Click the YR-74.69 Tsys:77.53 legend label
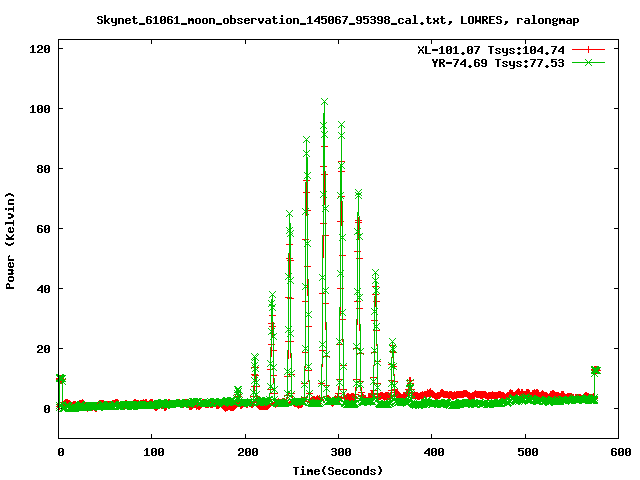The width and height of the screenshot is (640, 480). pyautogui.click(x=498, y=63)
